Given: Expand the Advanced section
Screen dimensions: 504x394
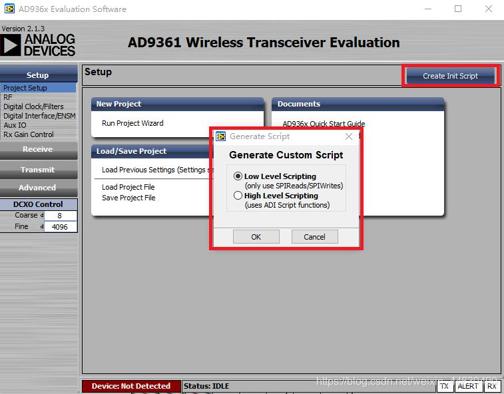Looking at the screenshot, I should pos(38,188).
